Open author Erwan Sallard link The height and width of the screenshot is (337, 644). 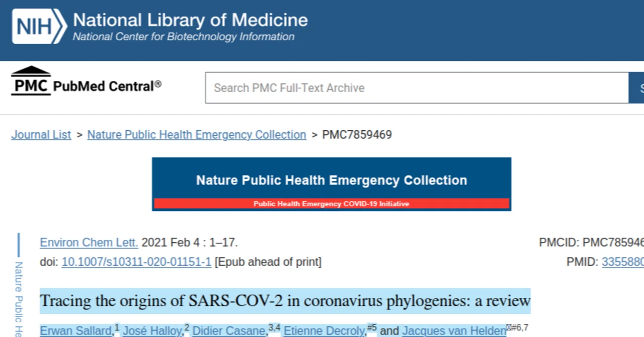coord(76,330)
